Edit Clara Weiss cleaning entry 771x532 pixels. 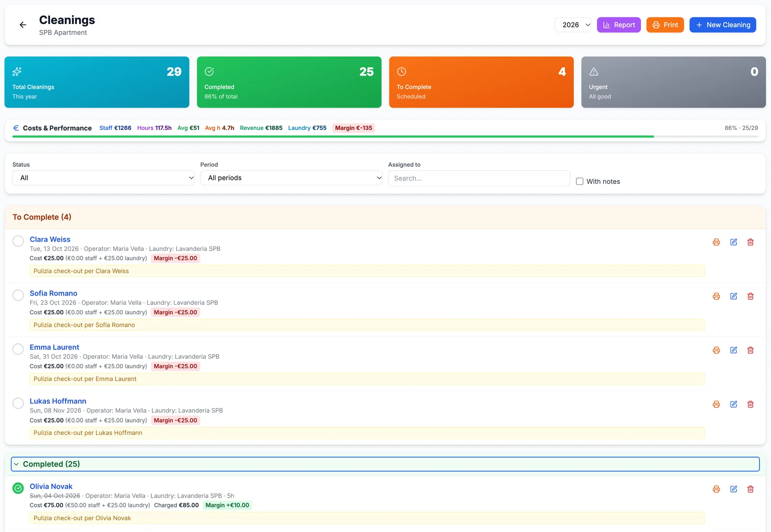pyautogui.click(x=733, y=242)
